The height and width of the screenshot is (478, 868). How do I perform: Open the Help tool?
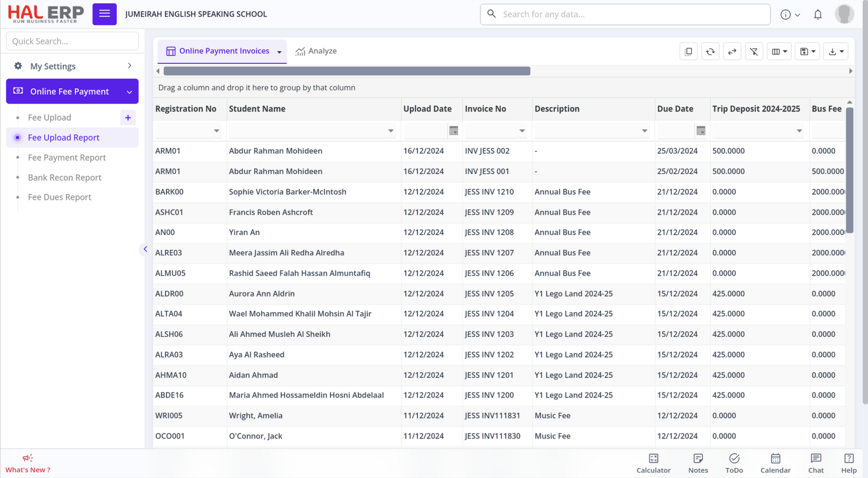pyautogui.click(x=849, y=464)
